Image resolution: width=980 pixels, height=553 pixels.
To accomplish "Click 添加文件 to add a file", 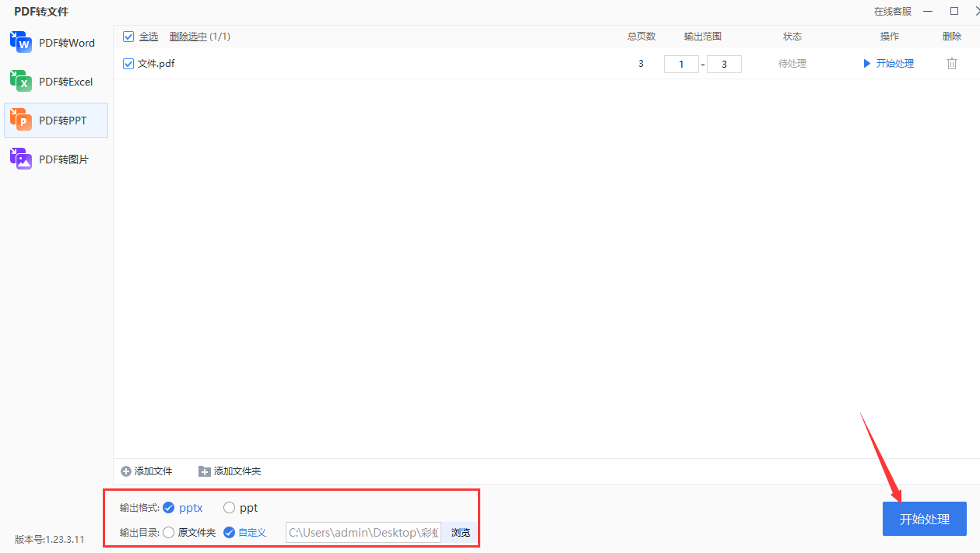I will (146, 471).
